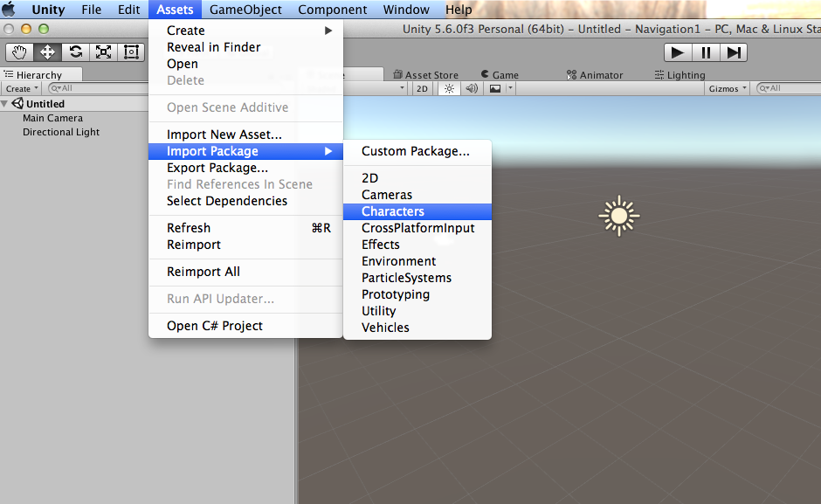821x504 pixels.
Task: Import the Utility package
Action: 417,311
